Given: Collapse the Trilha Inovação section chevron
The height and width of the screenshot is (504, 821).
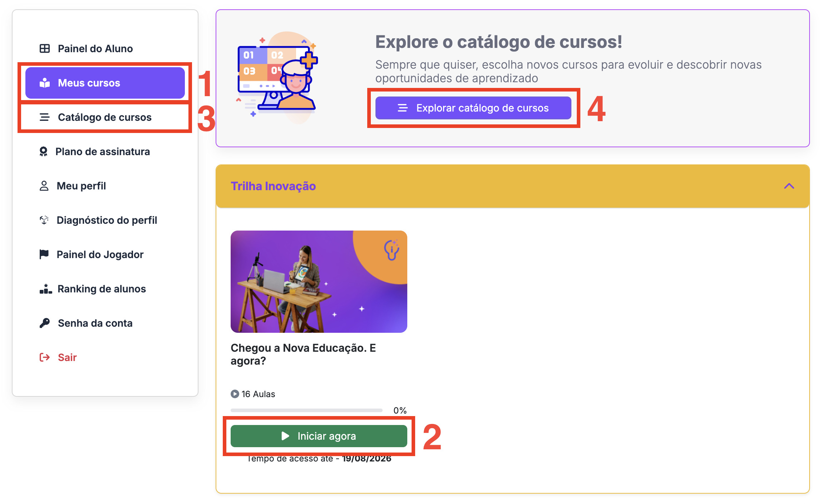Looking at the screenshot, I should click(x=789, y=186).
